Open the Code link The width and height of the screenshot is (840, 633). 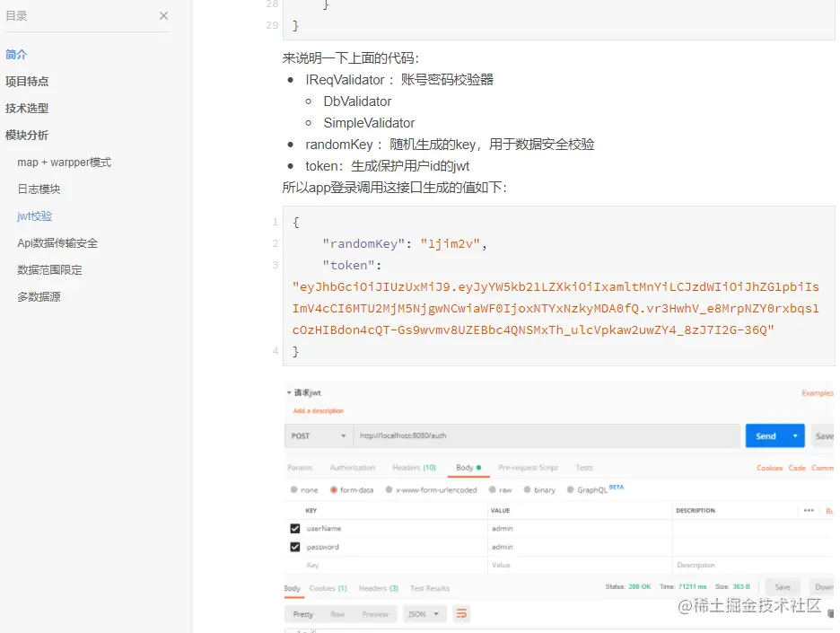797,468
